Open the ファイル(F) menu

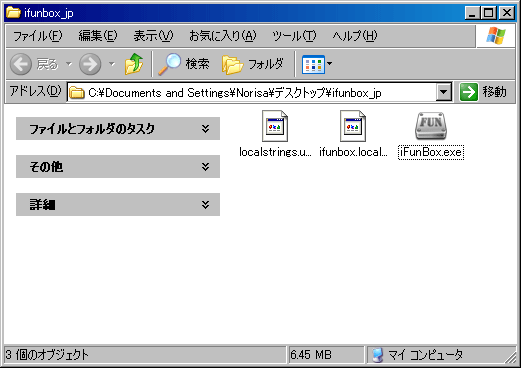point(37,36)
